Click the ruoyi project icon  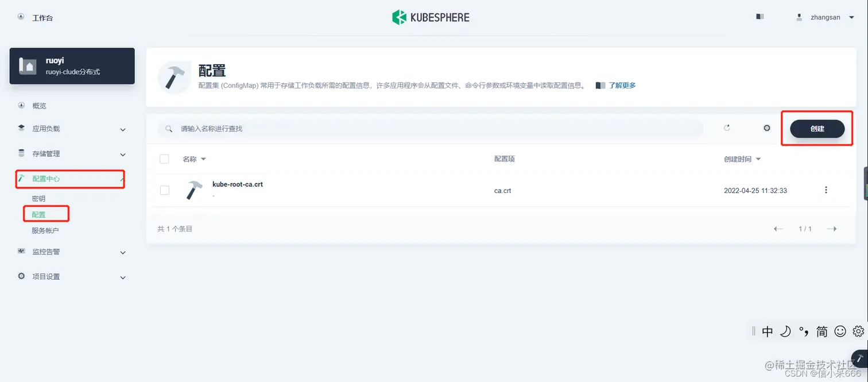click(28, 66)
